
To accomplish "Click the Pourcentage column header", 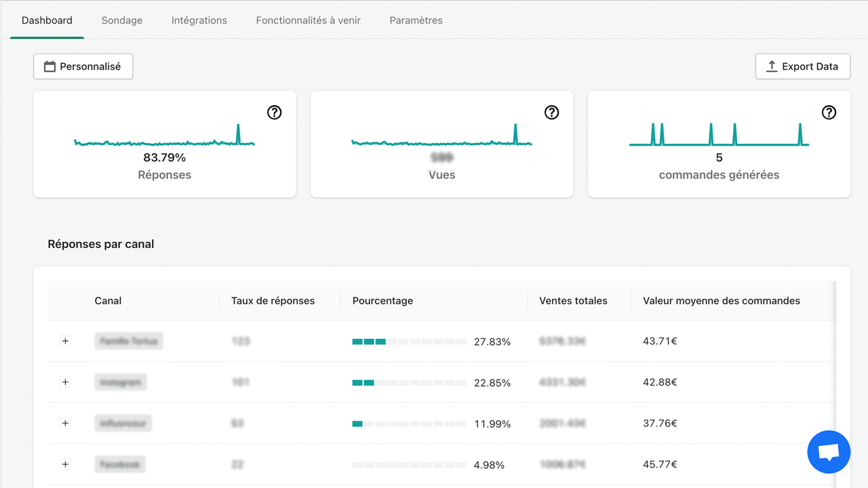I will [382, 301].
